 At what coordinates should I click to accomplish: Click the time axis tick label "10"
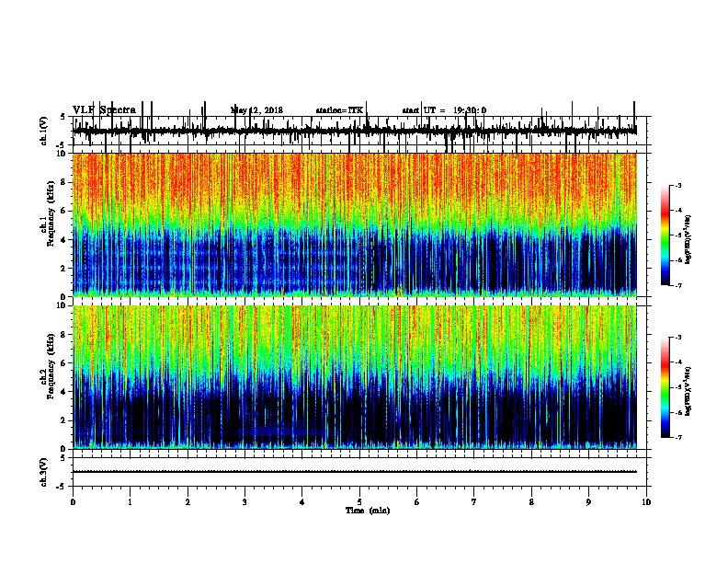click(646, 502)
